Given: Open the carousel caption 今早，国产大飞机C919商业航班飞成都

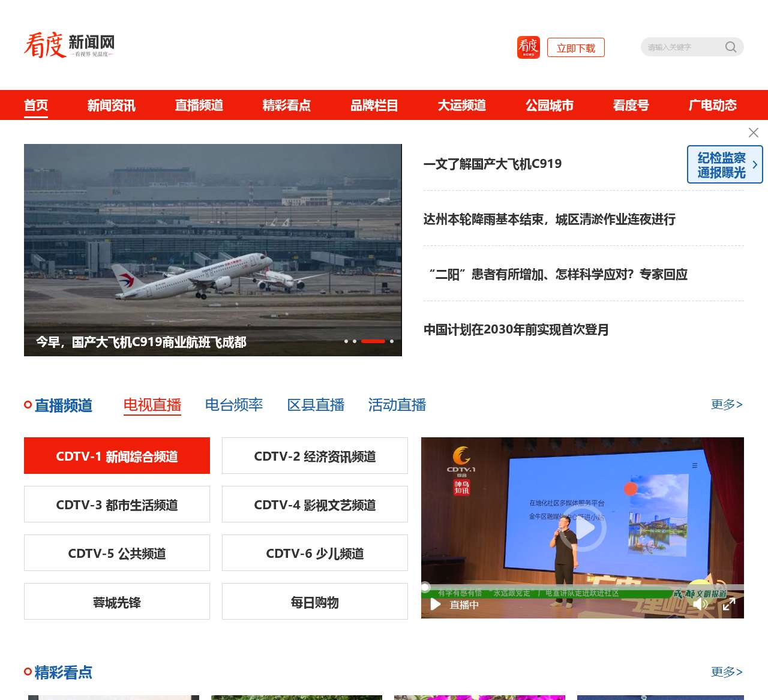Looking at the screenshot, I should [141, 342].
